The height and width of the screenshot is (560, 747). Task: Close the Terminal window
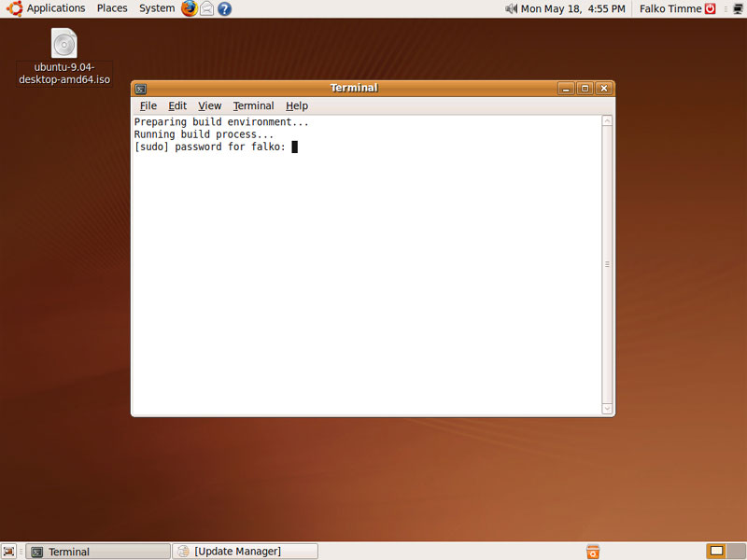click(x=604, y=89)
